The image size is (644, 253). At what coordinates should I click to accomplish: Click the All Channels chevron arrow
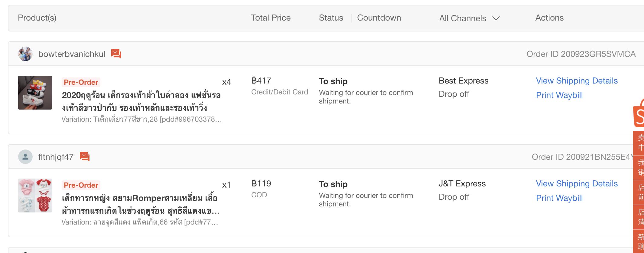tap(496, 18)
